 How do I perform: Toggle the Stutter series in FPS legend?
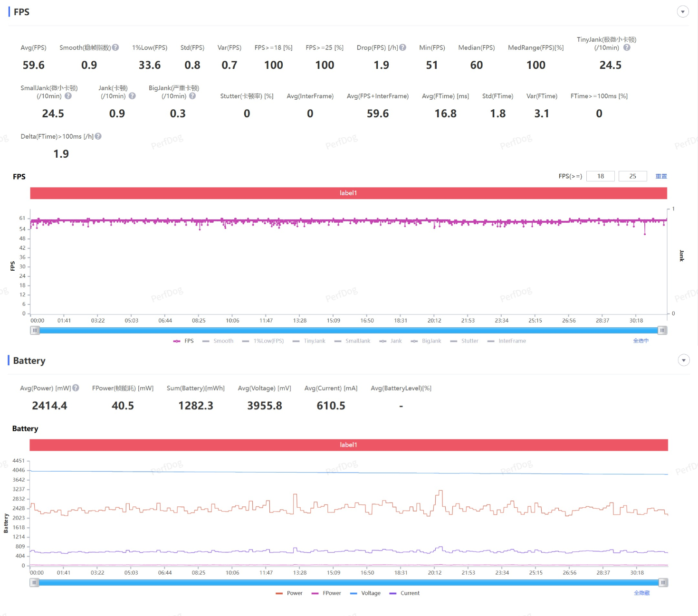pyautogui.click(x=464, y=341)
